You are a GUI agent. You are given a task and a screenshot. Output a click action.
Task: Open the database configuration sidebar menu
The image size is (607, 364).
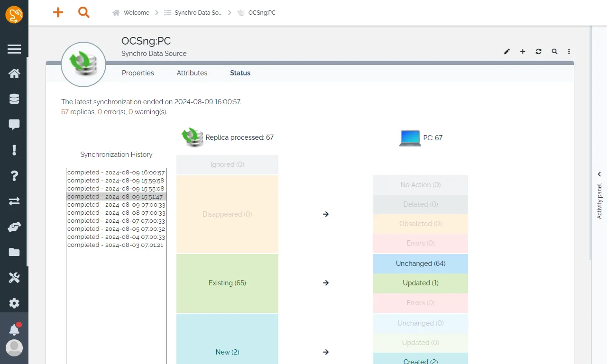[x=14, y=99]
